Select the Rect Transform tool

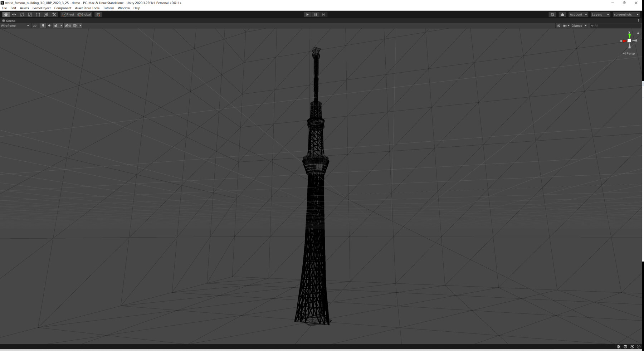[38, 14]
